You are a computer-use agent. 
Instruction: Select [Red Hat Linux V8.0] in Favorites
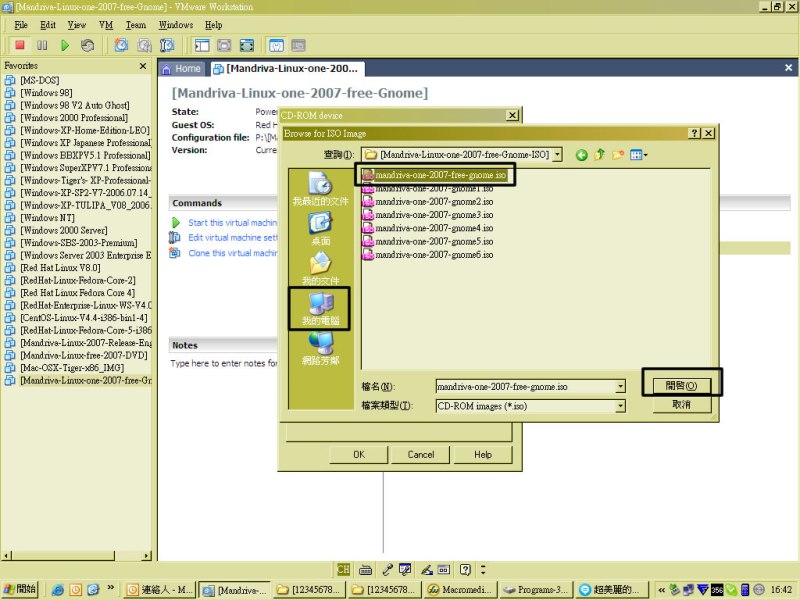tap(60, 268)
